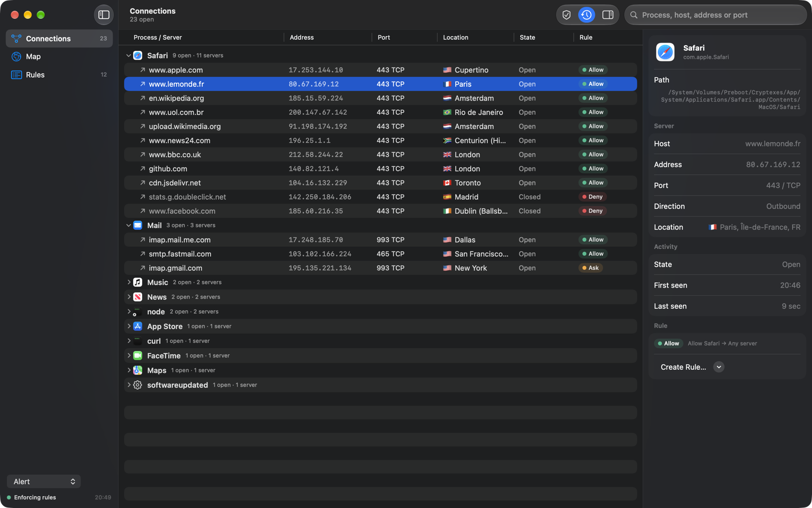
Task: Click the French flag in Paris row
Action: coord(447,84)
